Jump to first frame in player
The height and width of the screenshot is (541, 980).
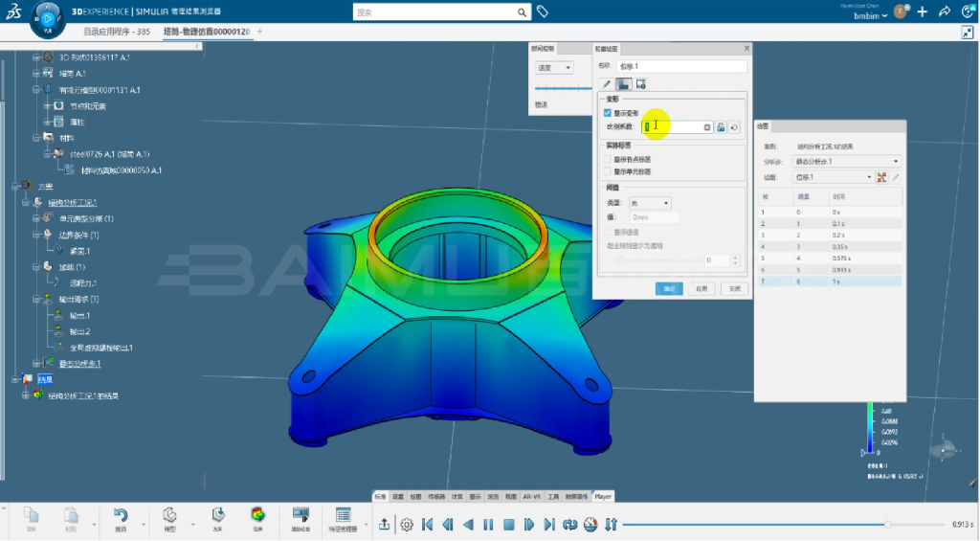tap(428, 525)
